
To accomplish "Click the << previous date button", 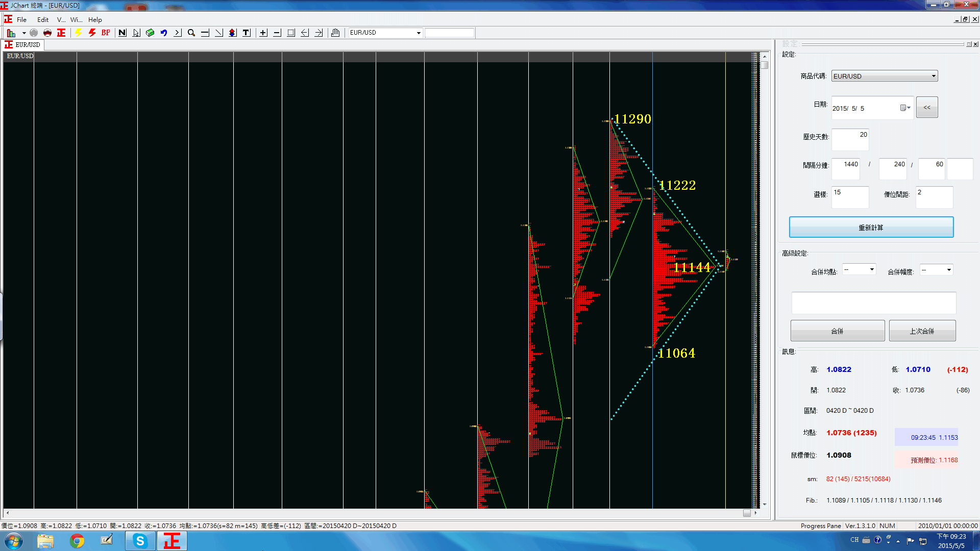I will click(x=927, y=108).
